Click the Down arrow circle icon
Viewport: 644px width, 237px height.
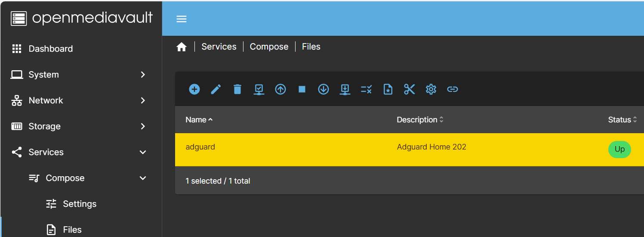pyautogui.click(x=324, y=89)
